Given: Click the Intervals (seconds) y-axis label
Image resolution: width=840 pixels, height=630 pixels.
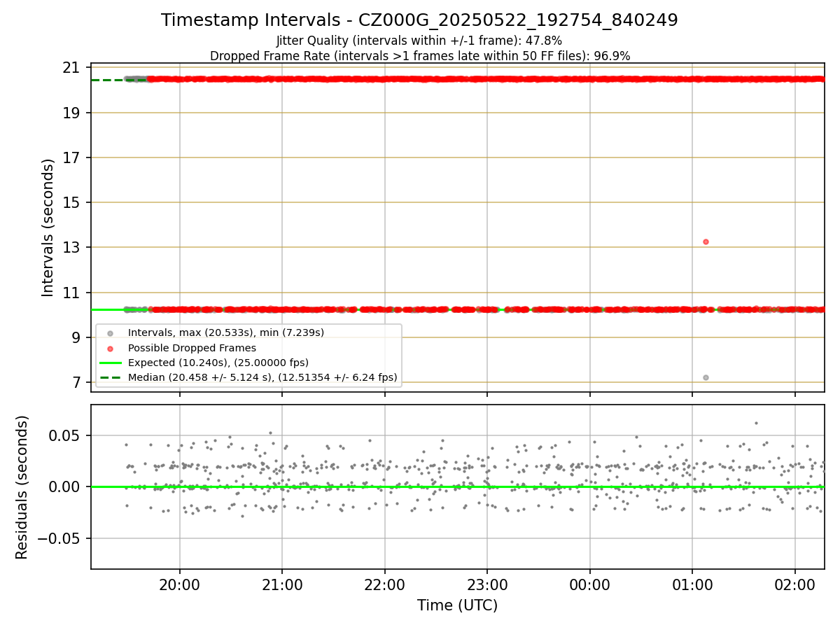Looking at the screenshot, I should 48,227.
